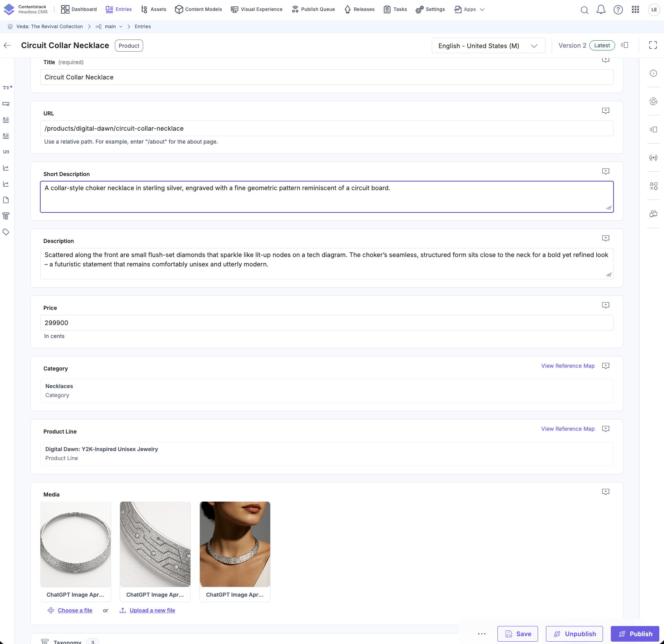Open the Contentstack logo home
Image resolution: width=664 pixels, height=644 pixels.
[x=26, y=9]
